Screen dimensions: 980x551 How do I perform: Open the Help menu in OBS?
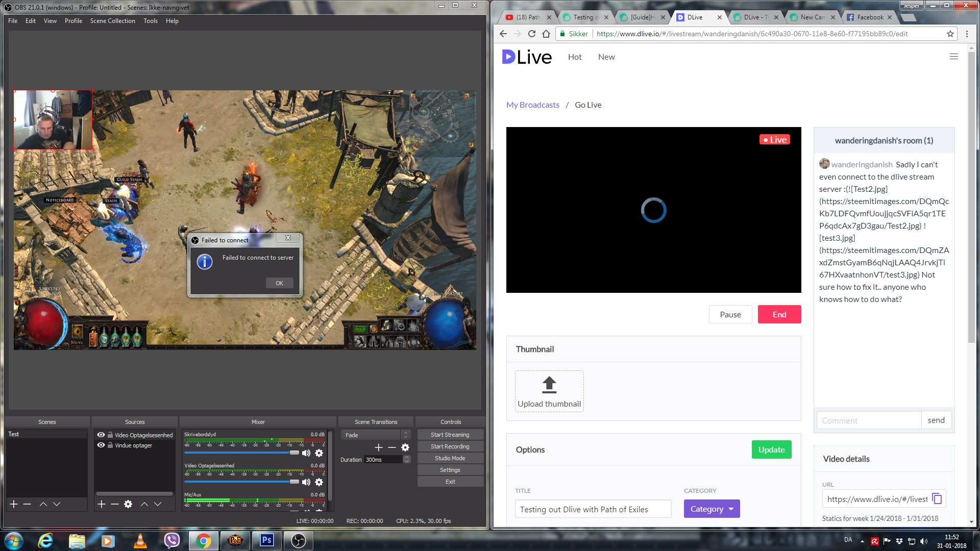click(x=172, y=21)
